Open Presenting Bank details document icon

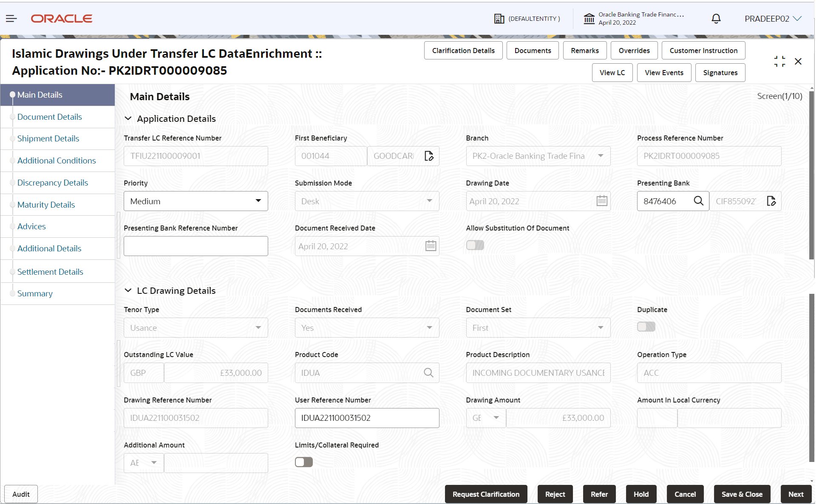(771, 201)
